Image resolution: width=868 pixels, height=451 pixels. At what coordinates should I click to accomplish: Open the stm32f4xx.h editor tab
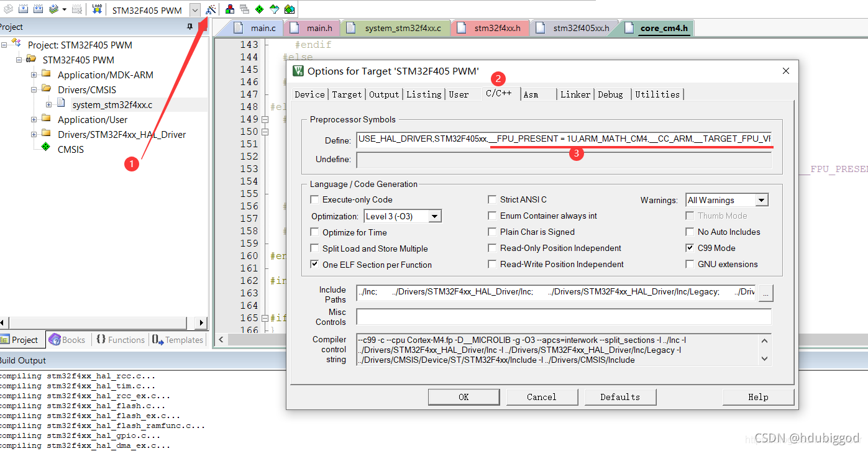click(x=491, y=28)
